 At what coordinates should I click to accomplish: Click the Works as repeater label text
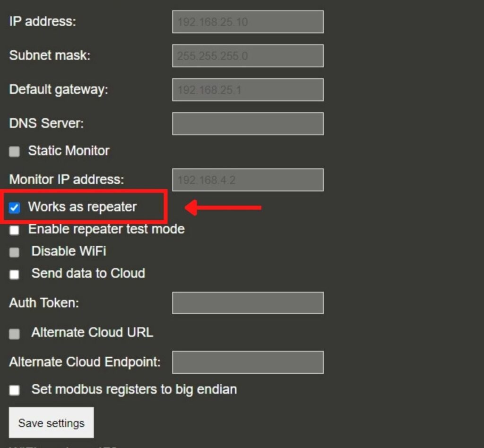[x=83, y=207]
